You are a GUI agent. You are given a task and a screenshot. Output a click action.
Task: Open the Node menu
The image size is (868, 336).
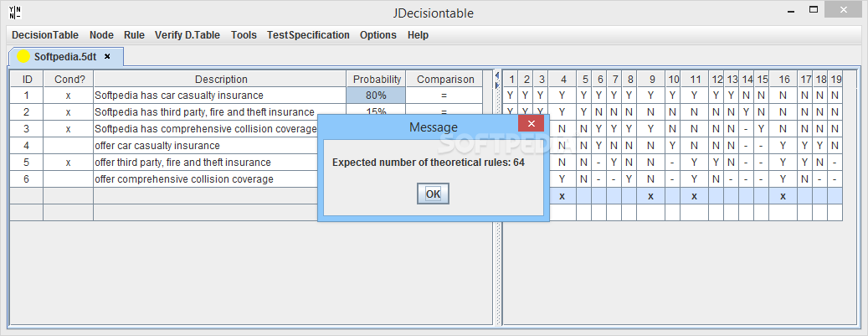pyautogui.click(x=101, y=35)
